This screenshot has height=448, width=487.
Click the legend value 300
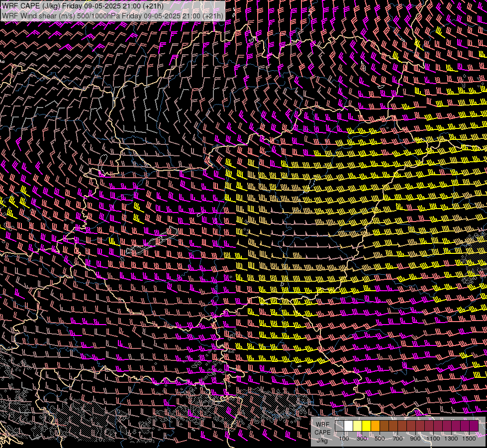tap(362, 439)
